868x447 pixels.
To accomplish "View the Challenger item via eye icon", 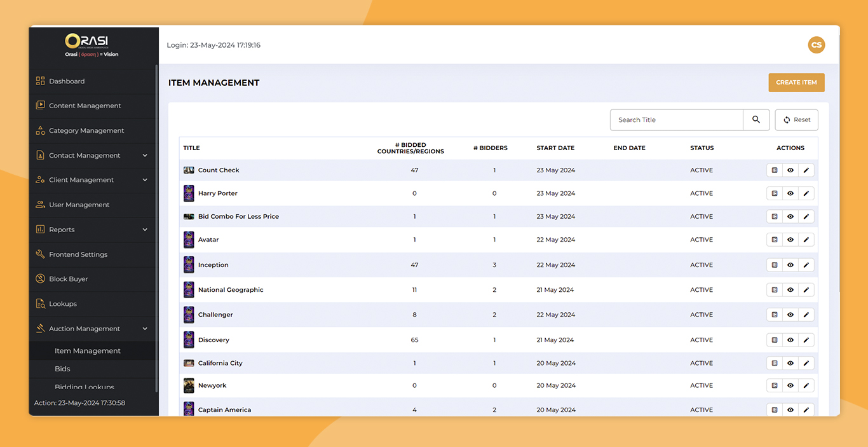I will coord(790,315).
